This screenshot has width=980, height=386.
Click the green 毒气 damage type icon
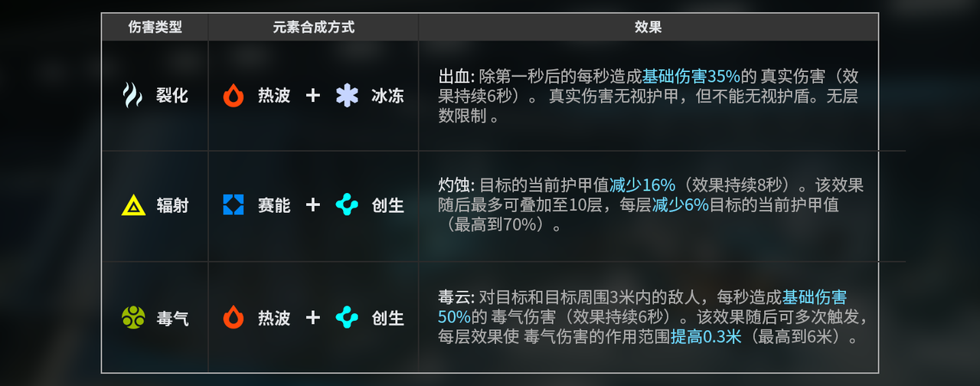[133, 317]
